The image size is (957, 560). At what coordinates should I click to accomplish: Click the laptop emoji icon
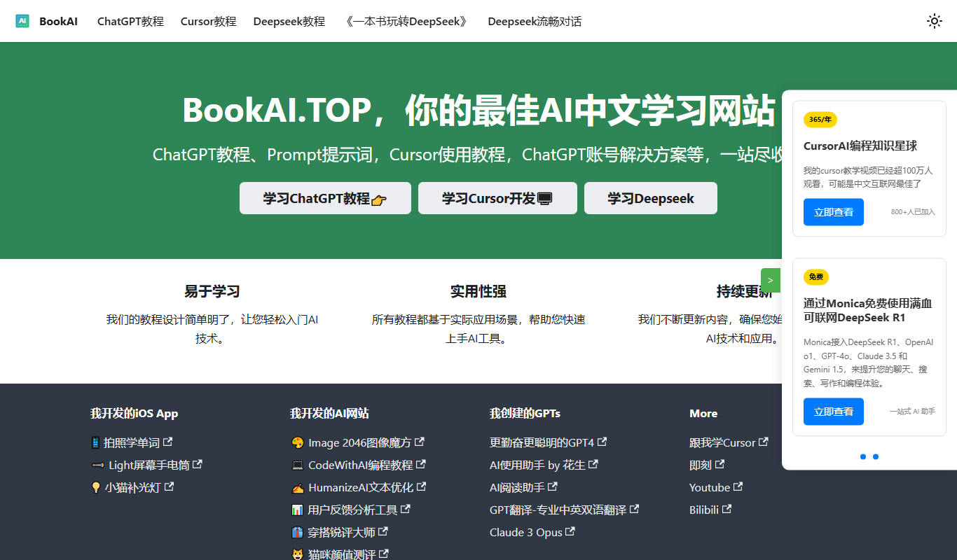click(x=297, y=465)
